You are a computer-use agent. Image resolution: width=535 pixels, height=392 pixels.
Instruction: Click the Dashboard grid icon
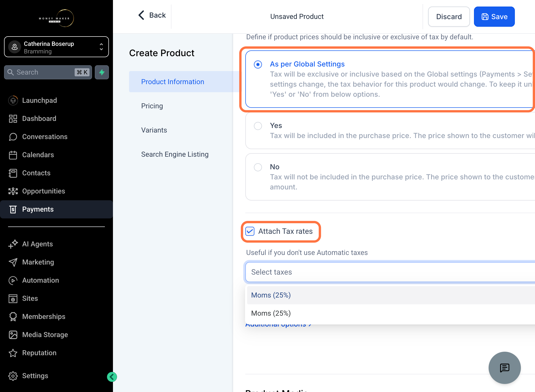(13, 118)
